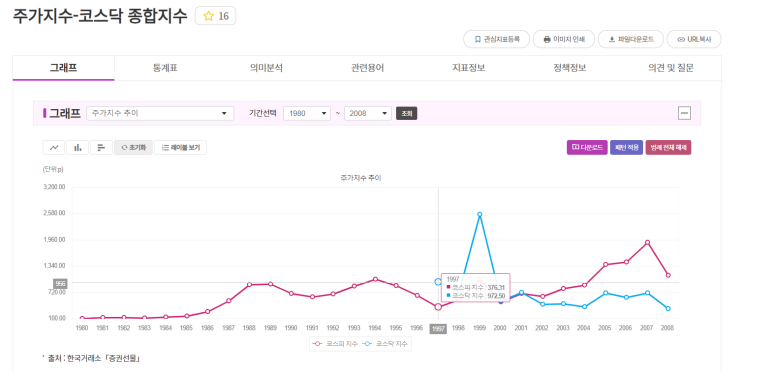Click the highlighted 1997 x-axis label
773x371 pixels.
[x=438, y=328]
